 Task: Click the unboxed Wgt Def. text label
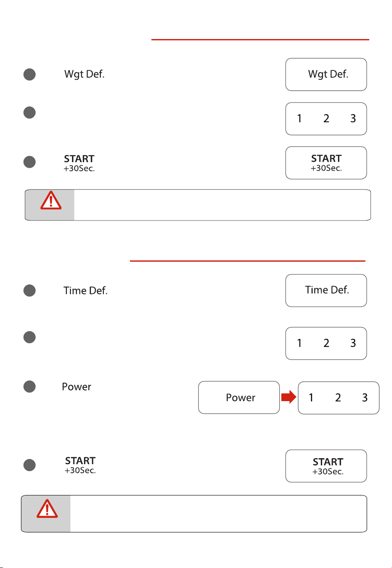(84, 75)
